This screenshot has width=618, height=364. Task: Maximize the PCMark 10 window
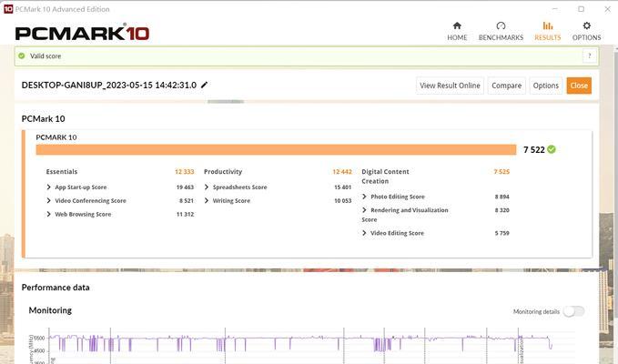(581, 9)
